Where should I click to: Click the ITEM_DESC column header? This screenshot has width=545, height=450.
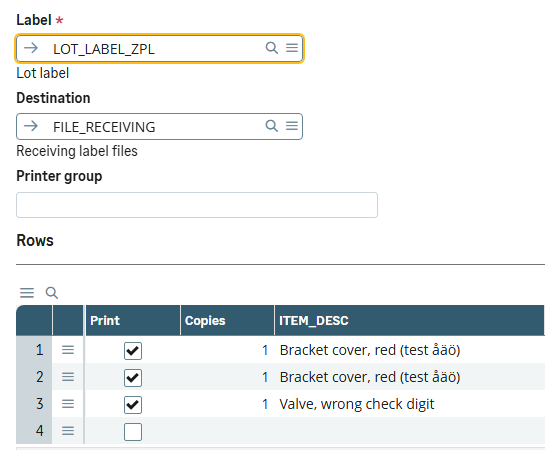(x=409, y=320)
